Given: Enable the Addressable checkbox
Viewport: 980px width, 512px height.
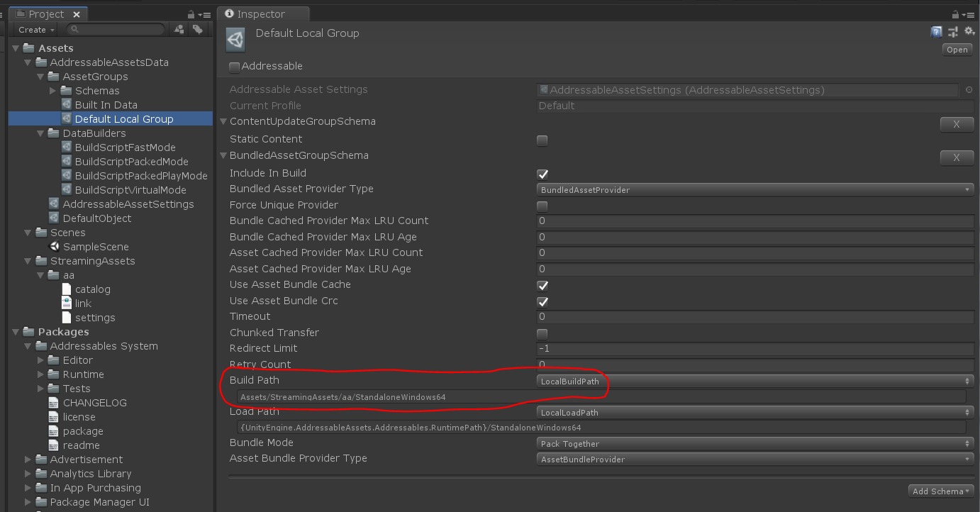Looking at the screenshot, I should pos(234,67).
